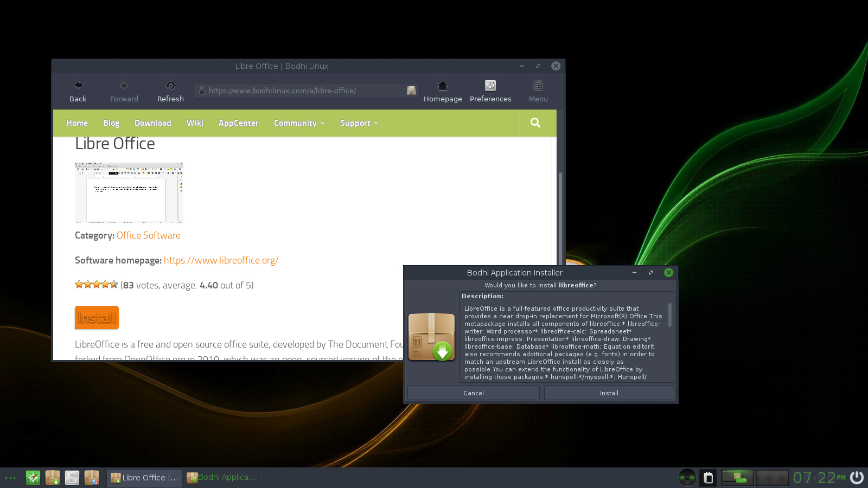Open the Wiki menu item

coord(195,123)
